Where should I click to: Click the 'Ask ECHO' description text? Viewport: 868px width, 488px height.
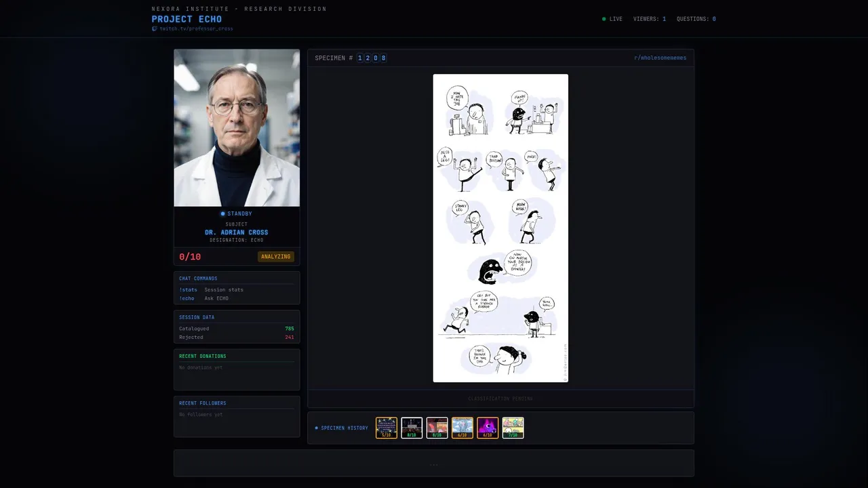[216, 298]
